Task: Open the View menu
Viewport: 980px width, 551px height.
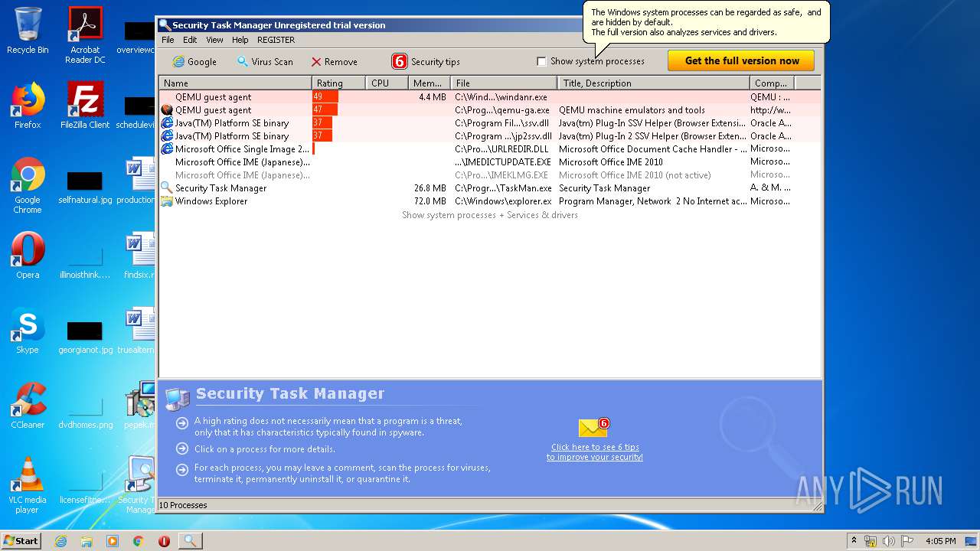Action: [x=214, y=40]
